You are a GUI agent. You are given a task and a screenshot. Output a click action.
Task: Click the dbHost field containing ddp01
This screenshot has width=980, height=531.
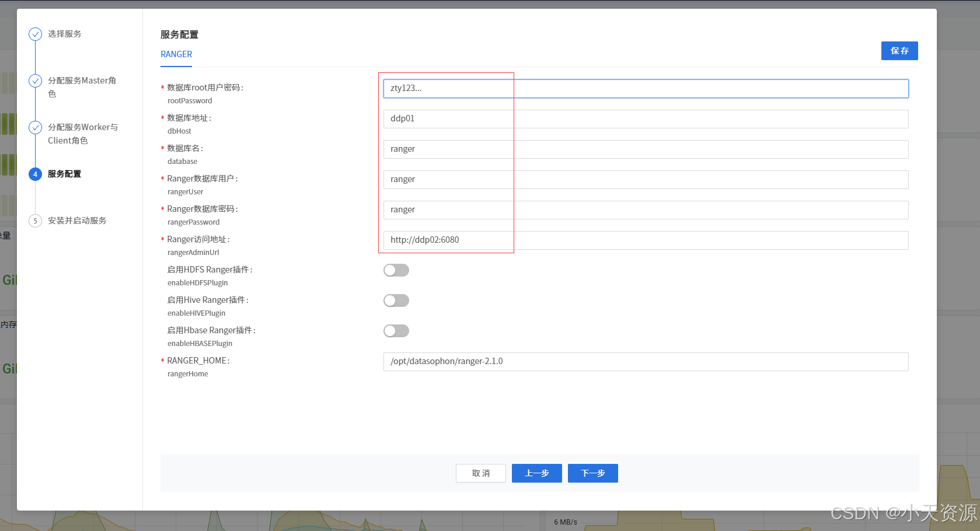click(x=645, y=119)
